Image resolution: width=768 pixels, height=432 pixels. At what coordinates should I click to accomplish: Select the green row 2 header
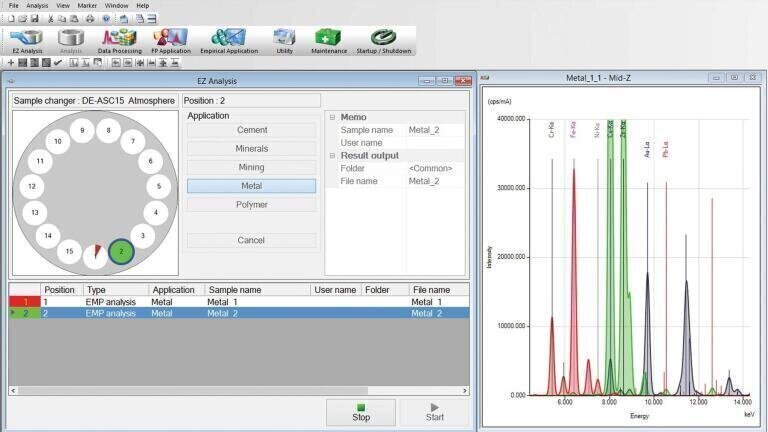pos(25,313)
